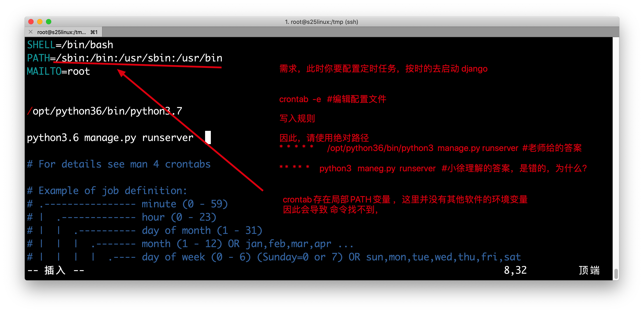Click the python3.6 manage.py runserver line
Viewport: 644px width, 313px height.
tap(110, 138)
